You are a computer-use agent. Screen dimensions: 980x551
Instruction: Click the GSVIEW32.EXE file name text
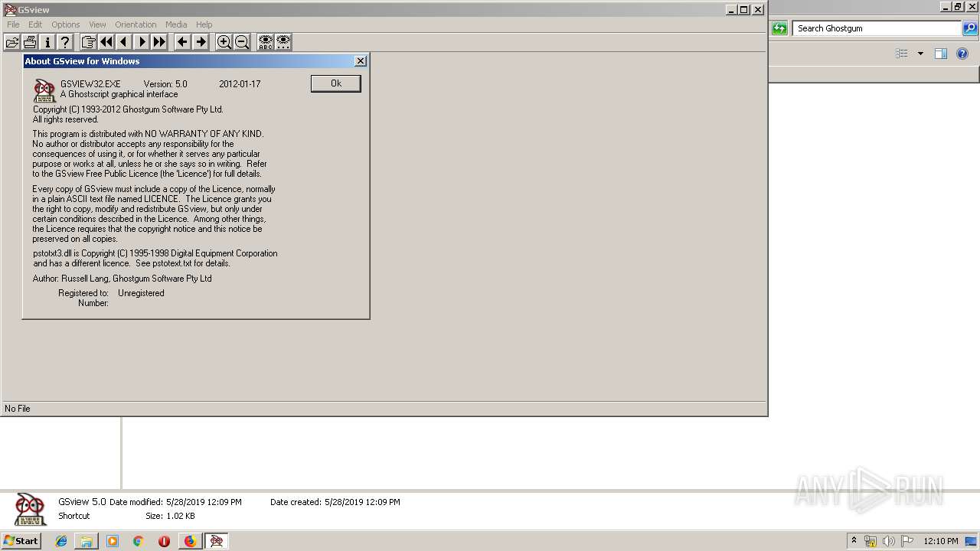tap(90, 84)
